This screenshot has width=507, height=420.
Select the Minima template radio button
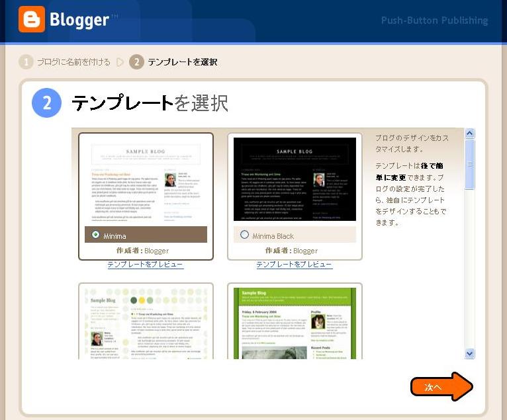click(95, 234)
